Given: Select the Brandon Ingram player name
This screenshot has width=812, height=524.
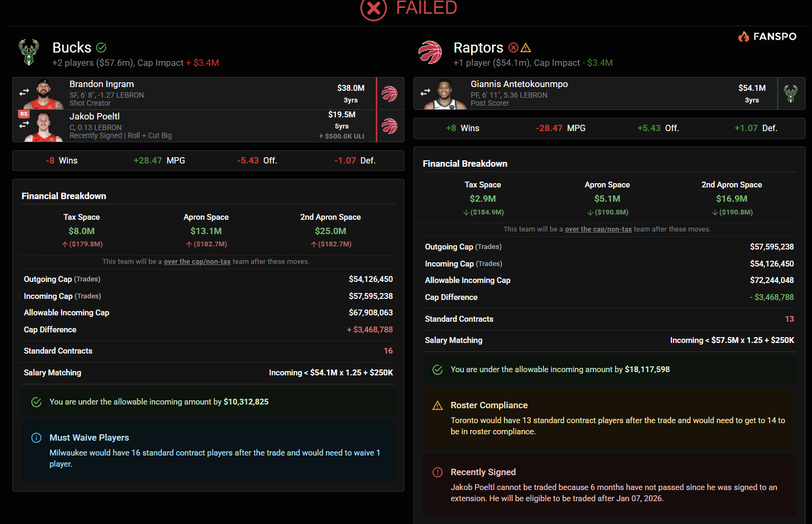Looking at the screenshot, I should coord(102,84).
